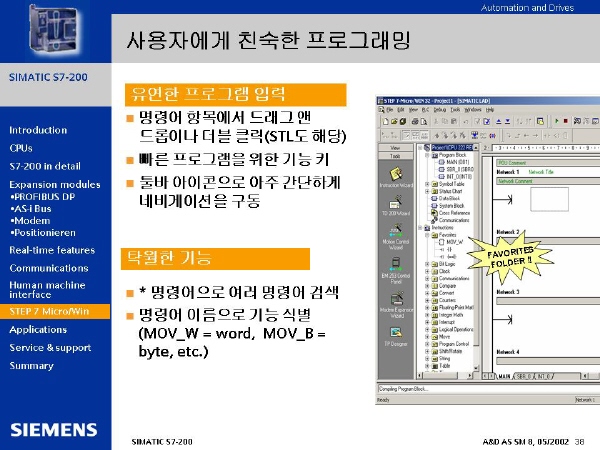Screen dimensions: 600x450
Task: Click the POU Comment field
Action: pyautogui.click(x=548, y=163)
